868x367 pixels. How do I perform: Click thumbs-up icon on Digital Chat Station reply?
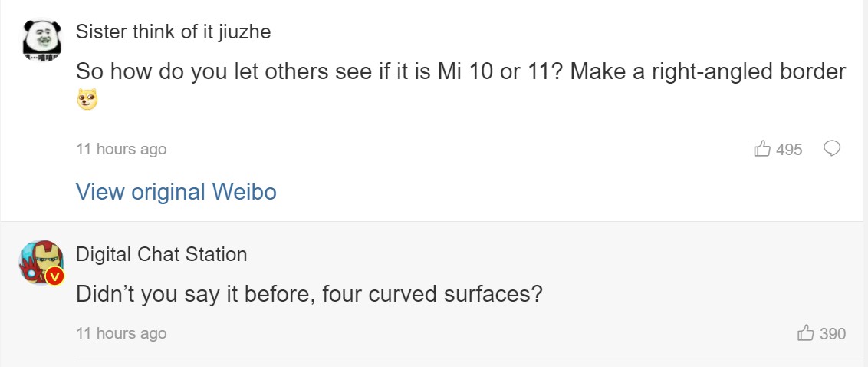[806, 333]
